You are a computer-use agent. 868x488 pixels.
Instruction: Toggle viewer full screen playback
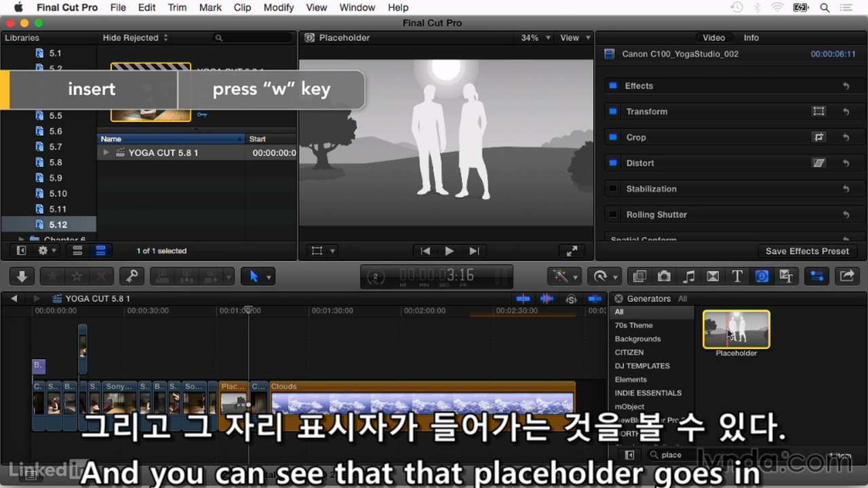572,251
